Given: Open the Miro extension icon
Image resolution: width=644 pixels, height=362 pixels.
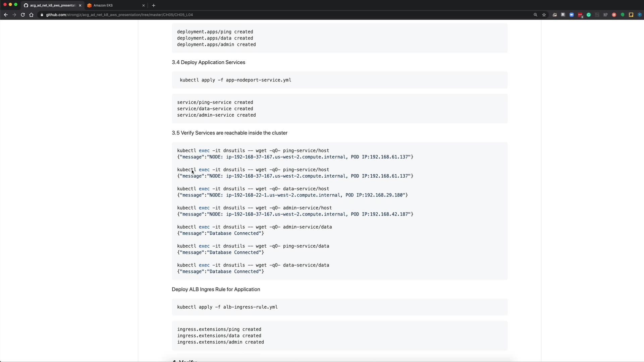Looking at the screenshot, I should [631, 15].
